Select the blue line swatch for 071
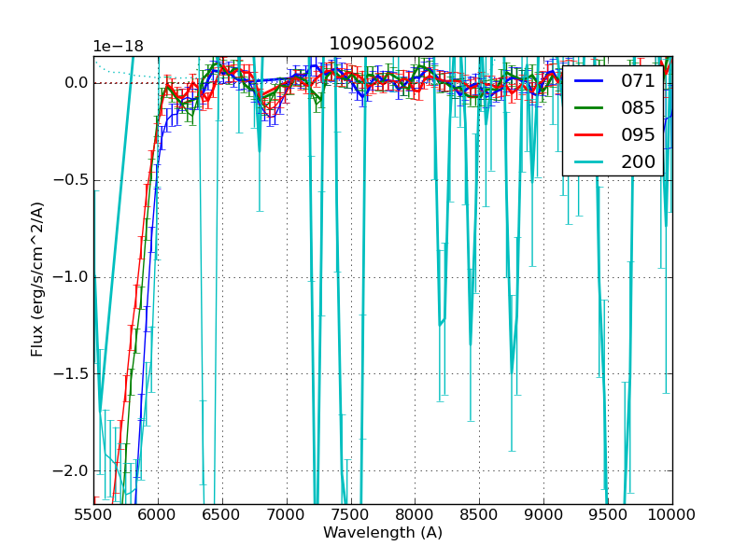Viewport: 747px width, 560px height. tap(589, 81)
